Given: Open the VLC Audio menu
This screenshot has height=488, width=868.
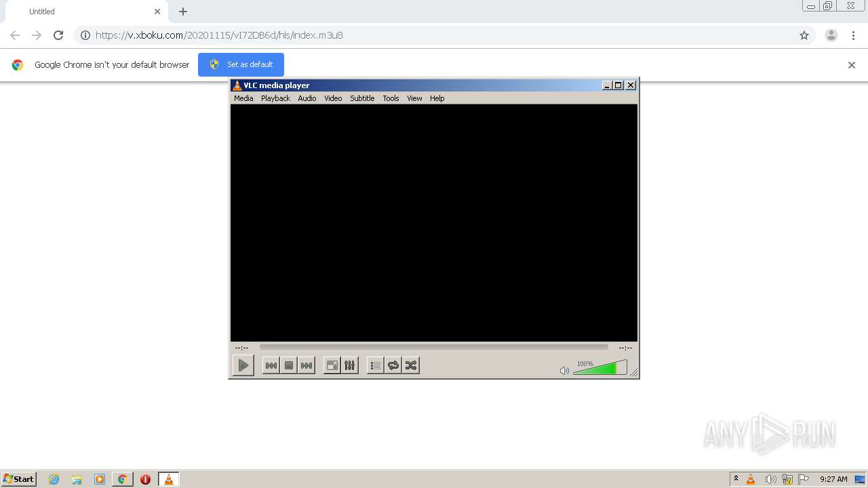Looking at the screenshot, I should (307, 98).
